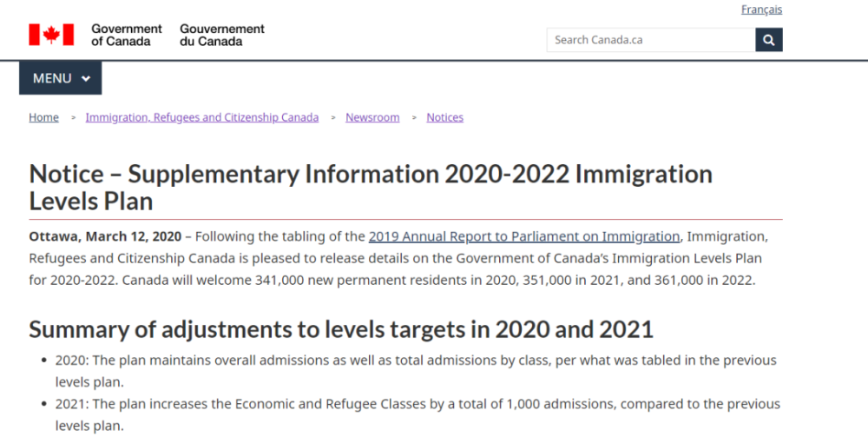This screenshot has width=868, height=437.
Task: Open Immigration, Refugees and Citizenship Canada breadcrumb
Action: pos(202,117)
